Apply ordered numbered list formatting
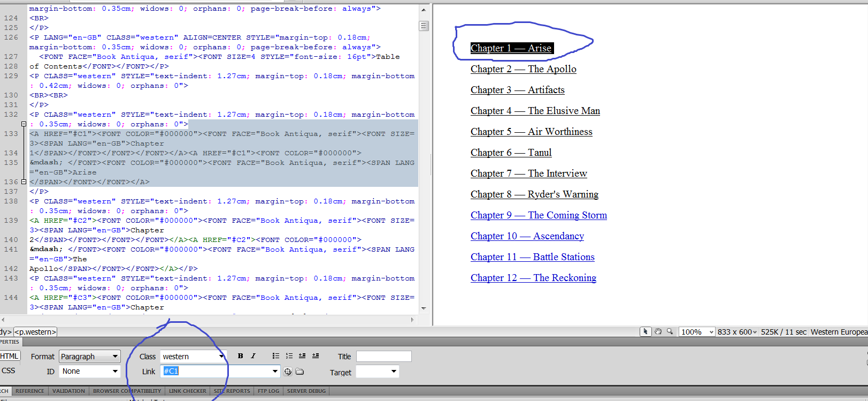 click(x=289, y=356)
